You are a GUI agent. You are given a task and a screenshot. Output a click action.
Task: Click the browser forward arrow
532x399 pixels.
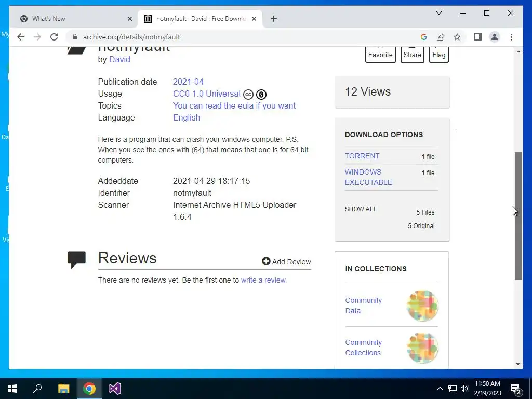coord(37,37)
